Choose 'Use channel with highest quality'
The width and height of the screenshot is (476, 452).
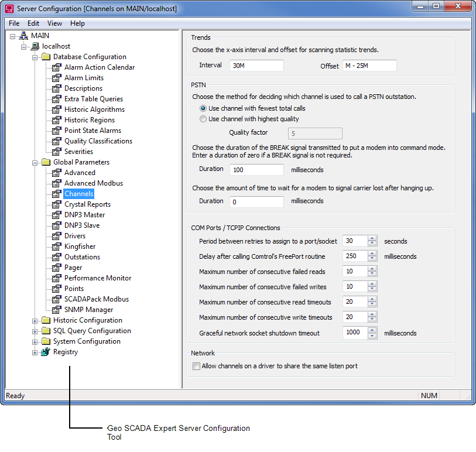click(x=202, y=119)
